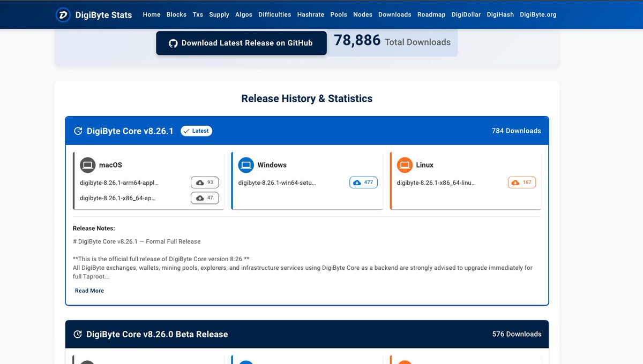Viewport: 643px width, 364px height.
Task: Open the Blocks page
Action: point(176,14)
